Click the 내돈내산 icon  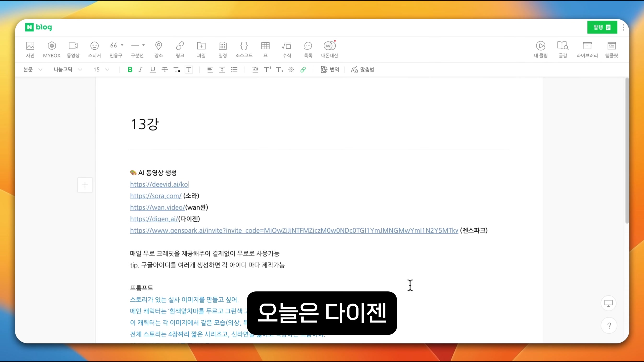point(329,50)
